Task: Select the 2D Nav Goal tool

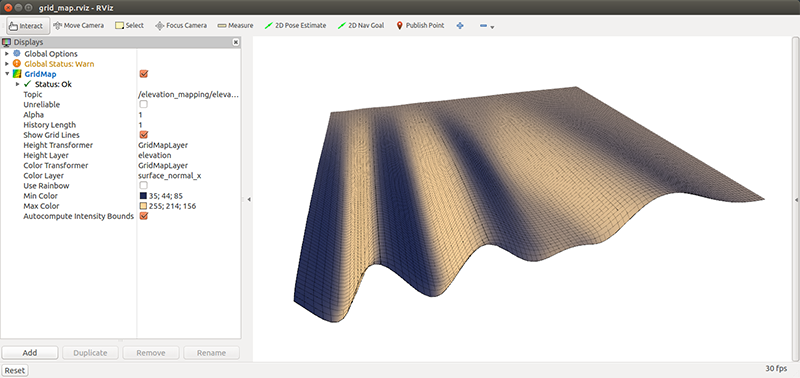Action: click(x=361, y=26)
